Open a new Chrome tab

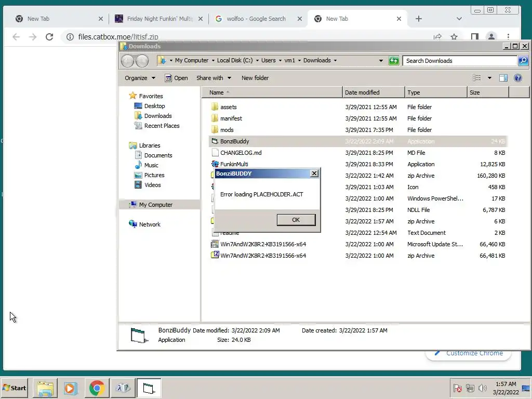(419, 19)
